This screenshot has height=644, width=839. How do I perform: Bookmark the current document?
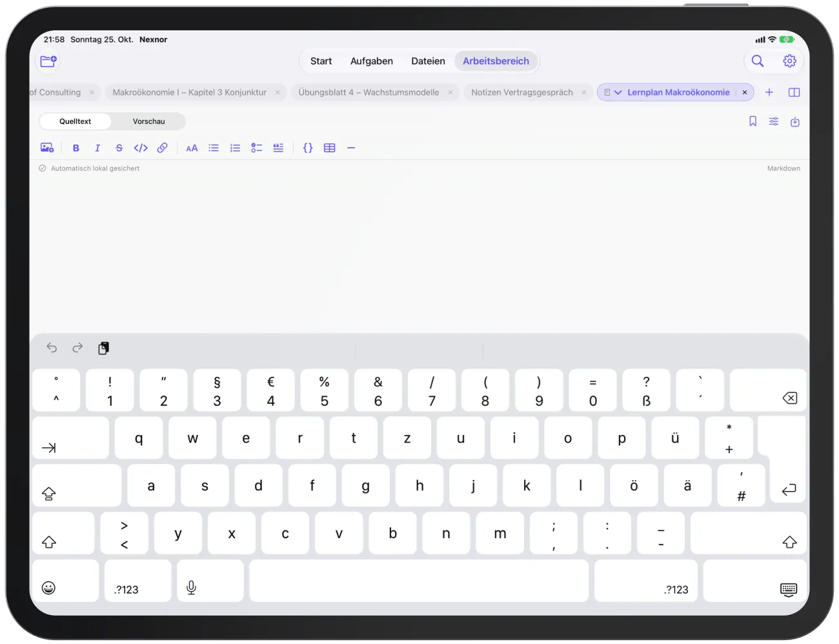(x=753, y=121)
